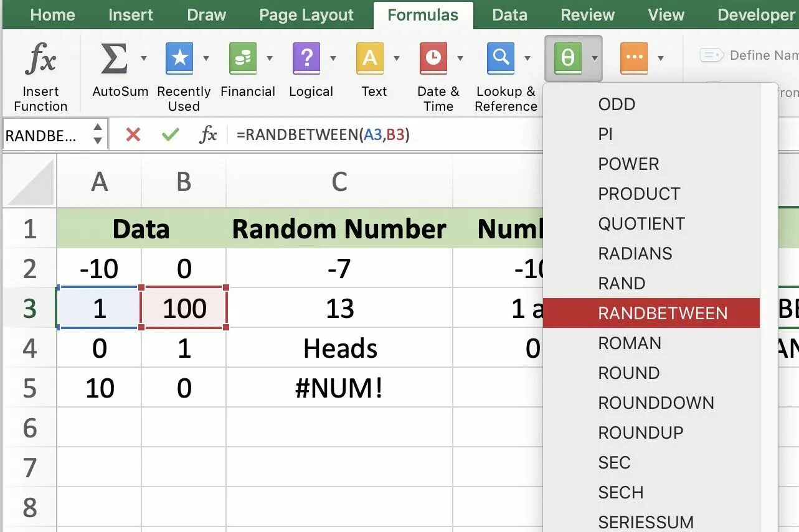Screen dimensions: 799x532
Task: Click the More Functions orange icon
Action: coord(634,59)
